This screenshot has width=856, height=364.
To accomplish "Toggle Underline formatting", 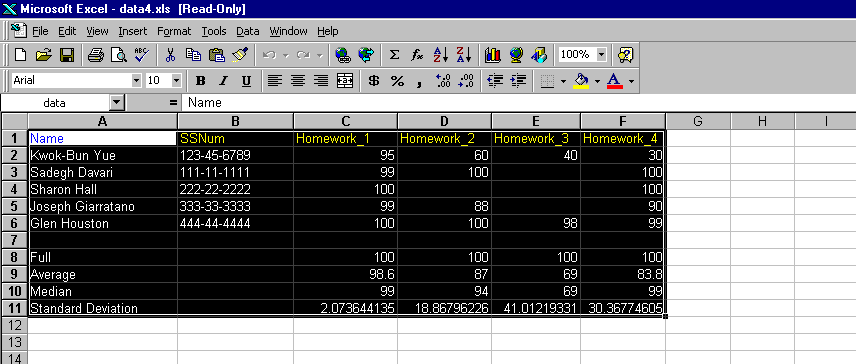I will (x=246, y=81).
